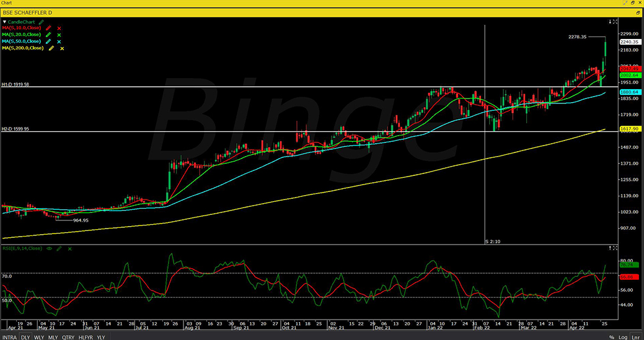The width and height of the screenshot is (644, 340).
Task: Edit the RSI(E,9,14,Close) indicator pencil
Action: [59, 248]
